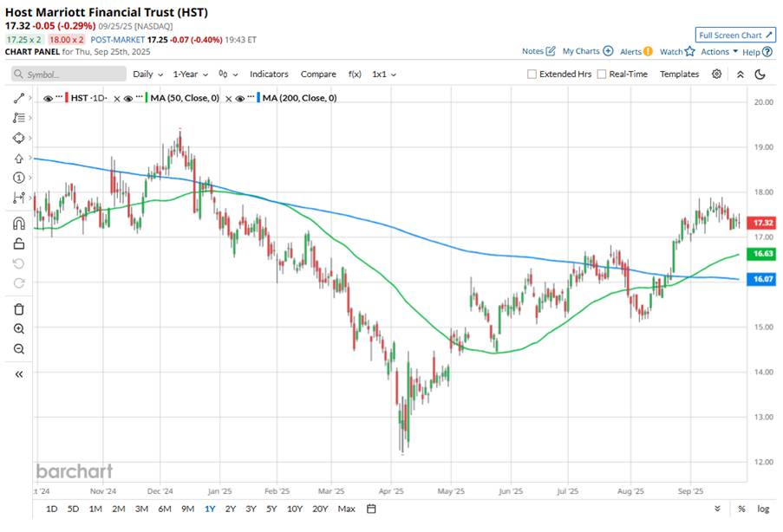Open the My Charts link
The image size is (783, 532).
click(587, 52)
